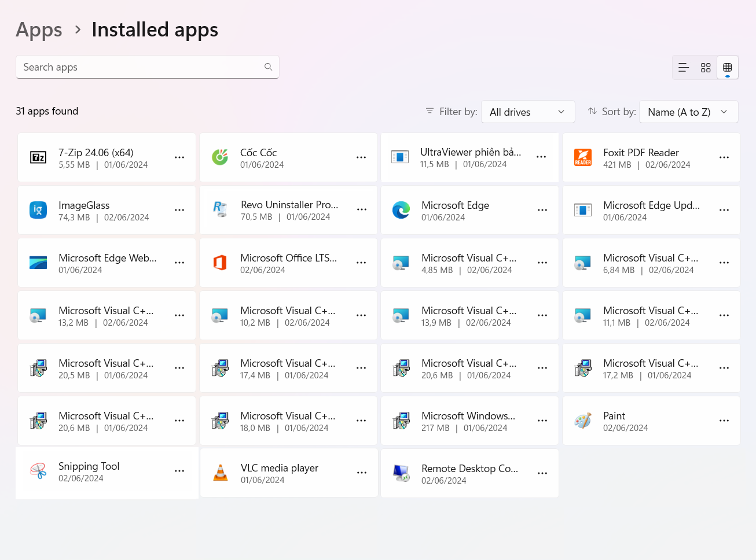This screenshot has height=560, width=756.
Task: Open more options for UltraViewer
Action: 541,157
